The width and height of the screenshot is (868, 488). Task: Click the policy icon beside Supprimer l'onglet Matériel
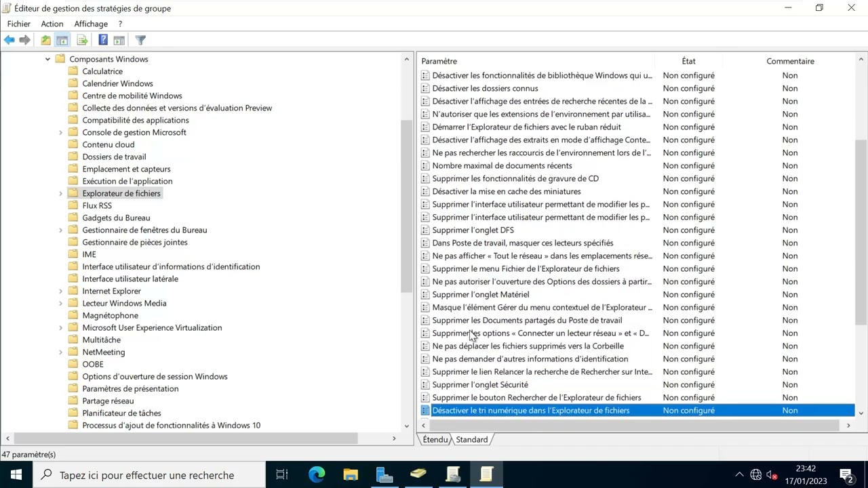click(425, 294)
